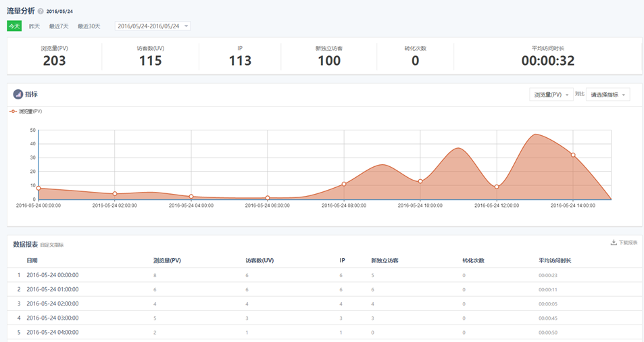The width and height of the screenshot is (644, 342).
Task: Open the date range picker dropdown
Action: click(x=153, y=26)
